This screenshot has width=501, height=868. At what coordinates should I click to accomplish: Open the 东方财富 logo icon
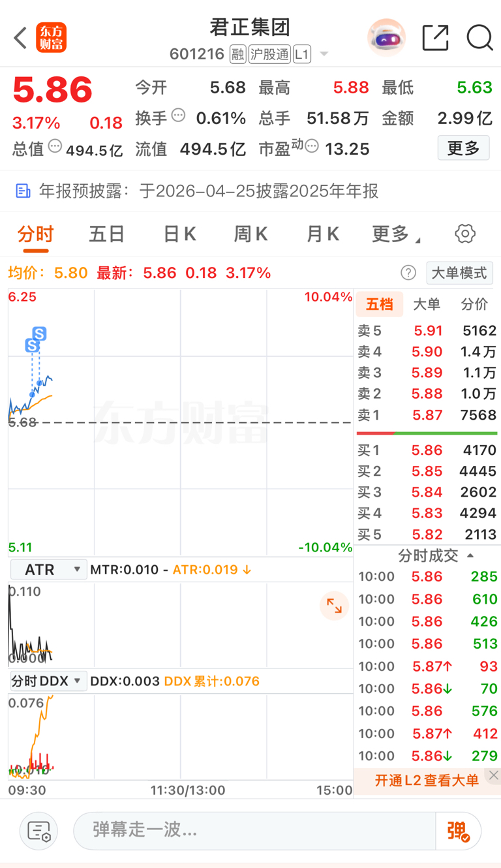(51, 38)
